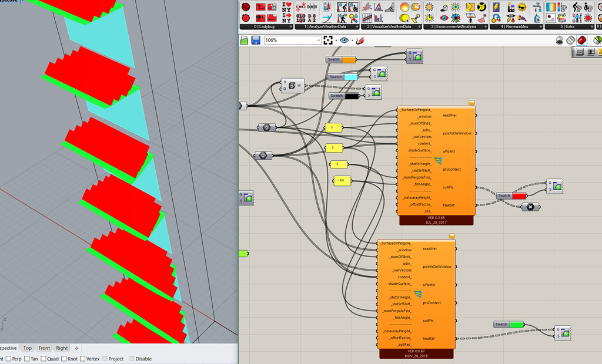Enable the Perp osnap checkbox
Screen dimensions: 602x364
tap(9, 359)
